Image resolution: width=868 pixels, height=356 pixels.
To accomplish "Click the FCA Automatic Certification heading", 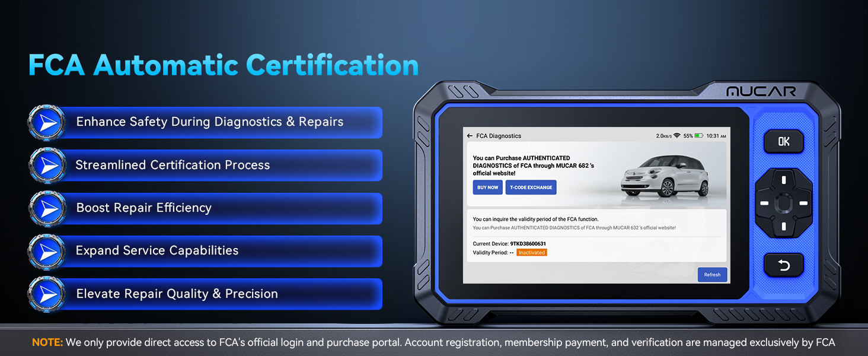I will (x=224, y=65).
